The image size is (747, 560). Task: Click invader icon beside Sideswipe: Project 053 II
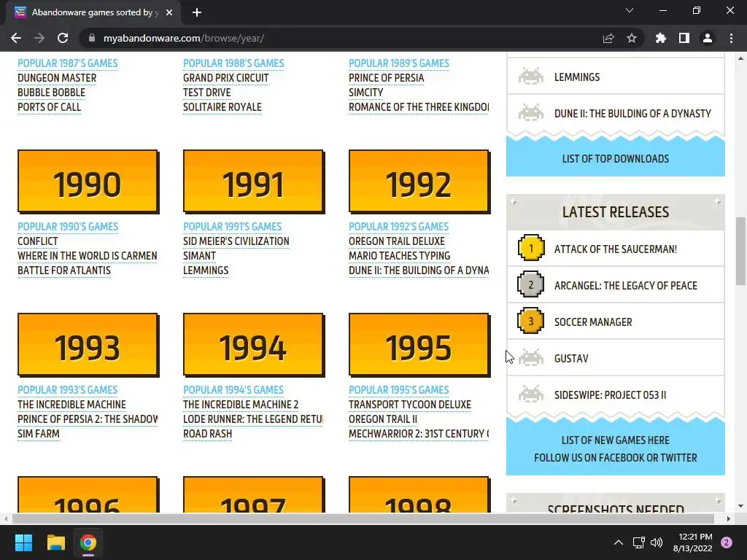[x=531, y=394]
